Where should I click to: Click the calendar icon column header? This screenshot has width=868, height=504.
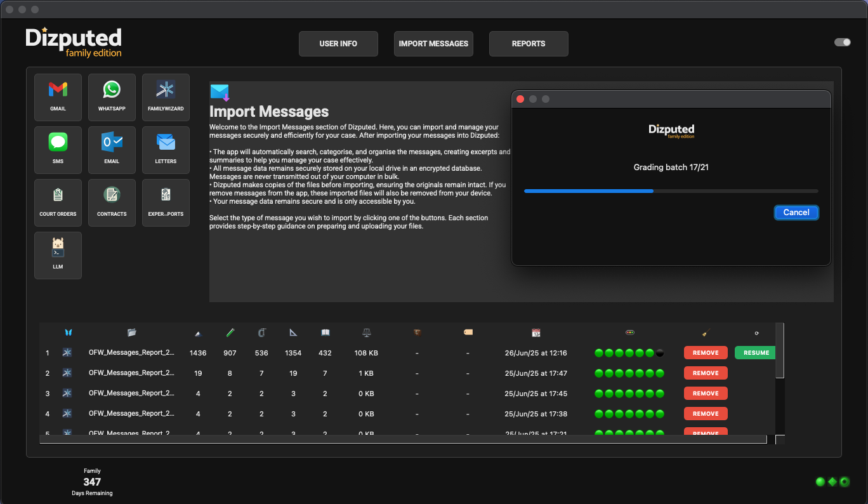pos(536,332)
